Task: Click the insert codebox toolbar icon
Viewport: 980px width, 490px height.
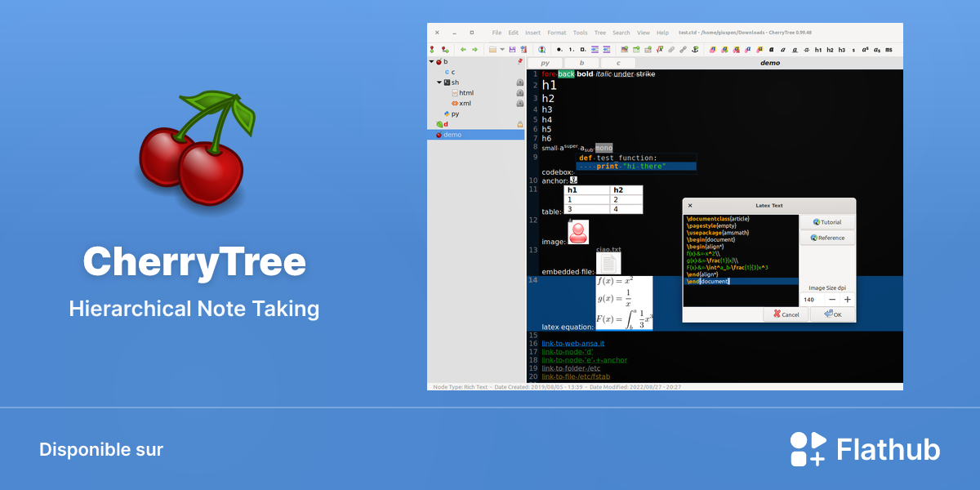Action: [x=648, y=49]
